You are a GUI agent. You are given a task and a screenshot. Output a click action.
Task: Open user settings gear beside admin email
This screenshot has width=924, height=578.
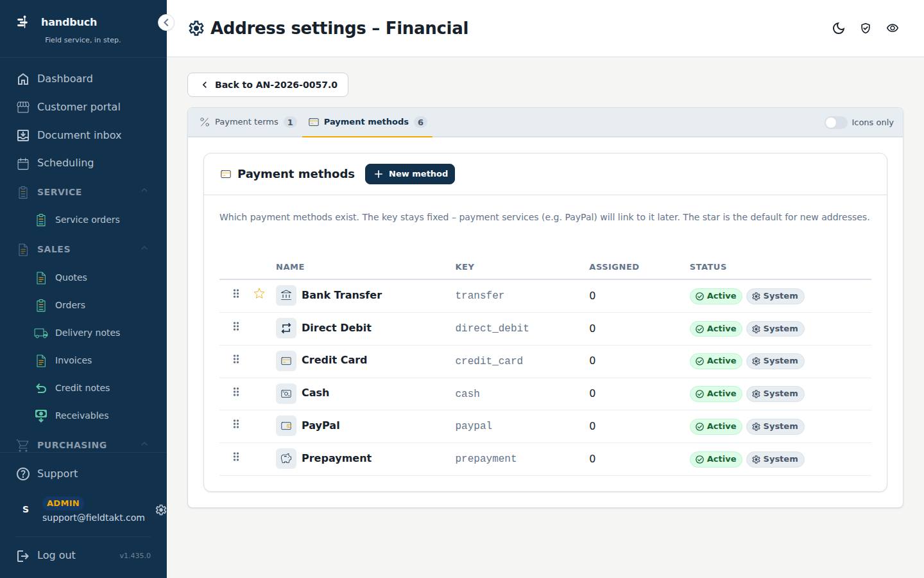coord(161,509)
